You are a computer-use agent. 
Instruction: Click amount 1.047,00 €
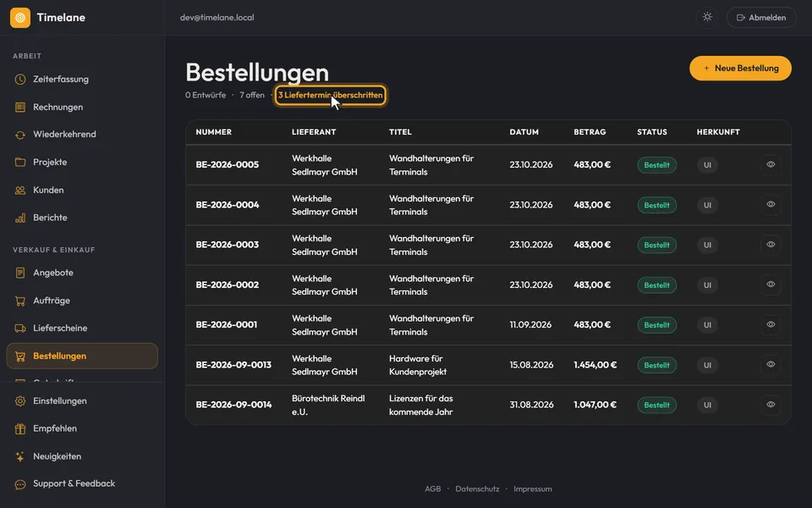(595, 405)
